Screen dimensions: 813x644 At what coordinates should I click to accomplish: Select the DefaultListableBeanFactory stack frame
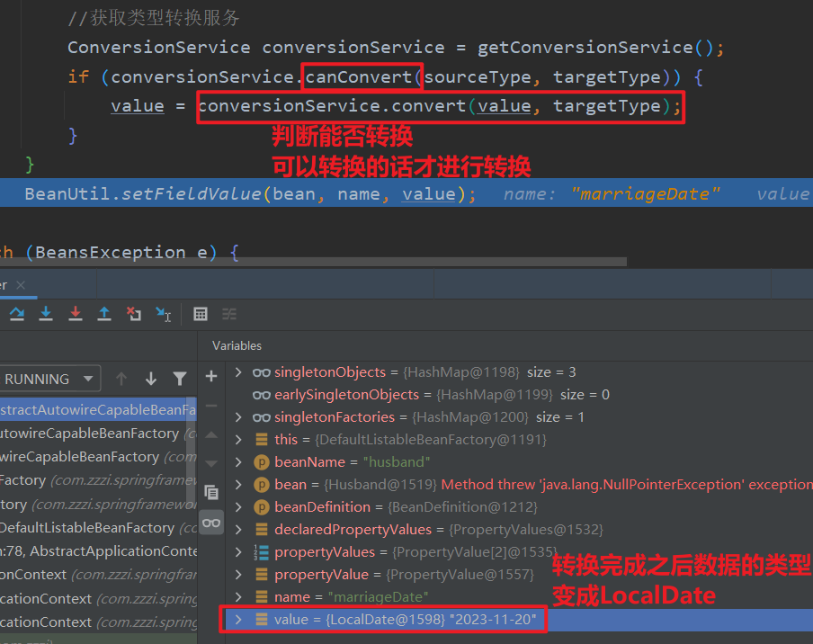(x=90, y=527)
